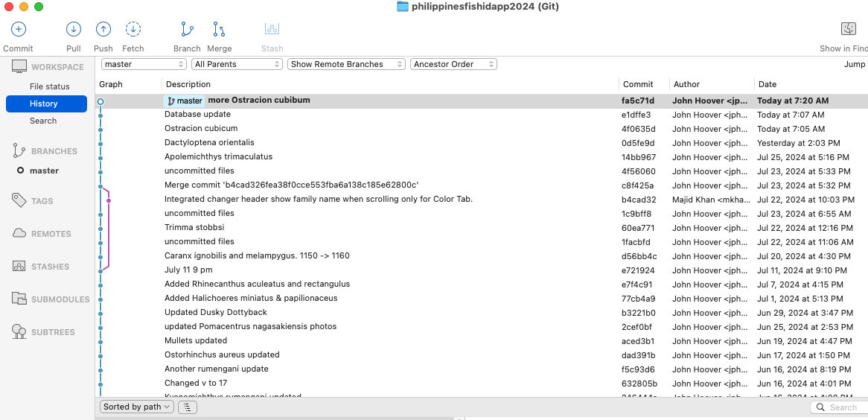Open the Ancestor Order dropdown
The image size is (868, 420).
pos(453,64)
